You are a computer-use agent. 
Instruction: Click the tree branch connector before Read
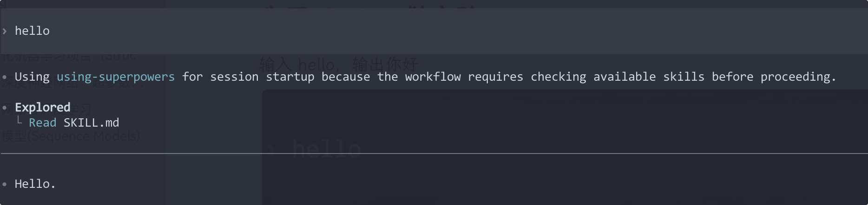(x=19, y=121)
